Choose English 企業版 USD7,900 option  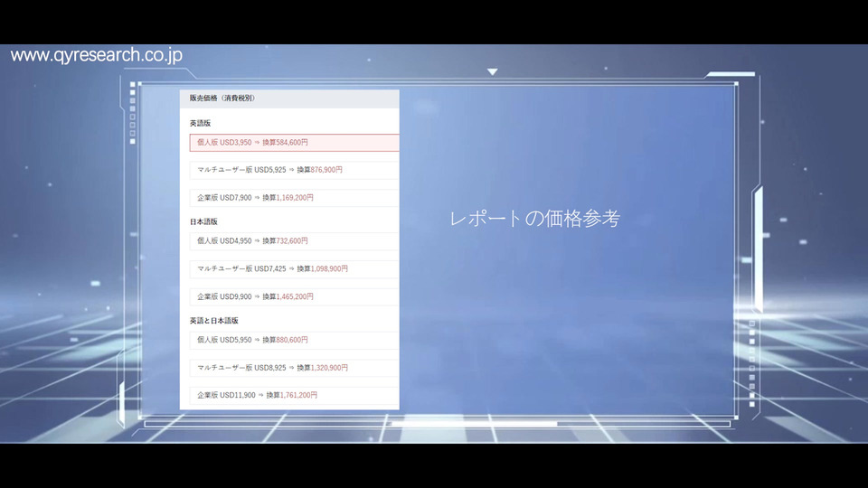[x=295, y=198]
